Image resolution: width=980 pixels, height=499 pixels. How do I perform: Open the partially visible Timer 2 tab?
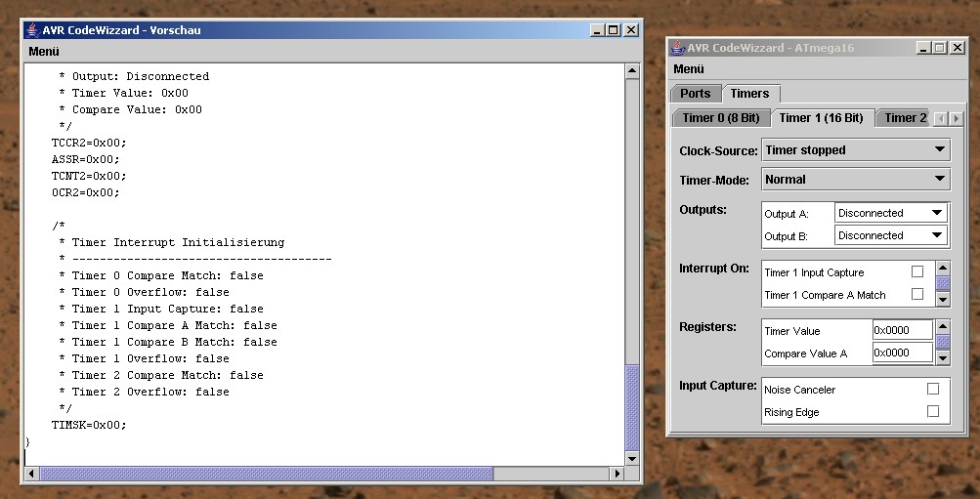click(903, 118)
